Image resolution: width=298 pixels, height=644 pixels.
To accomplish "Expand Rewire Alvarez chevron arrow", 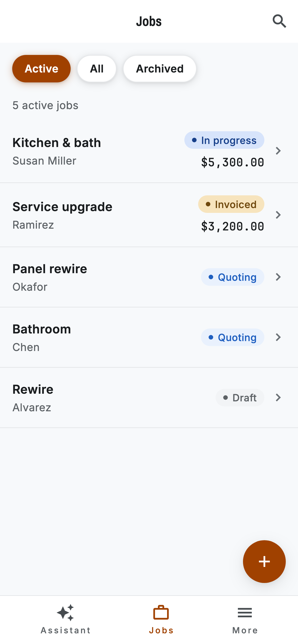I will point(278,398).
